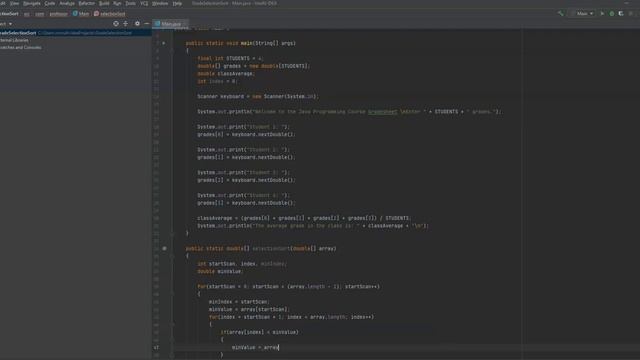This screenshot has height=360, width=640.
Task: Open Project panel gear settings
Action: (x=137, y=24)
